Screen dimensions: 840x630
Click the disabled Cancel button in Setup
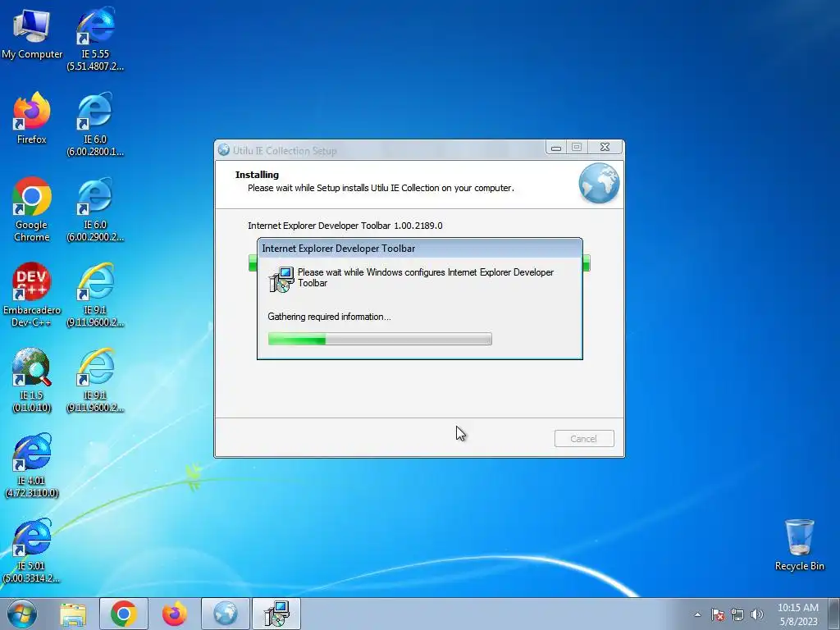click(584, 439)
